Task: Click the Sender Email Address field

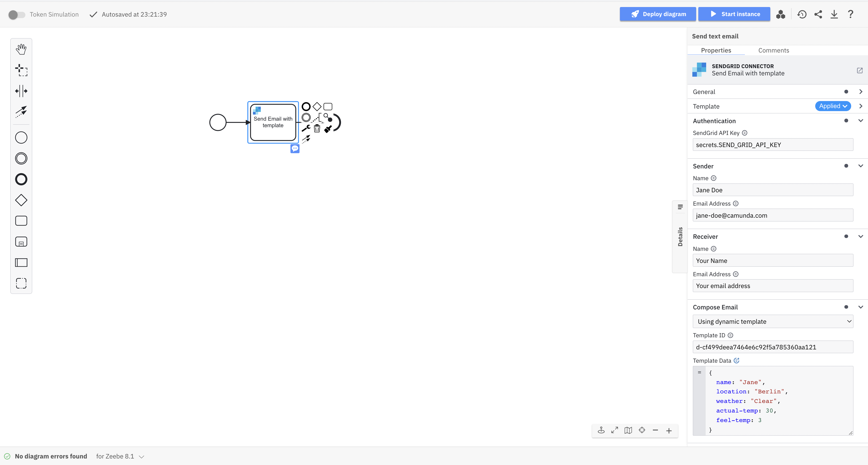Action: click(x=773, y=215)
